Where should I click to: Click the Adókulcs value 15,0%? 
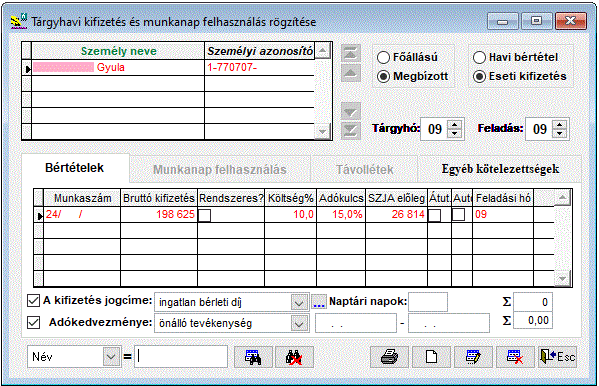341,214
